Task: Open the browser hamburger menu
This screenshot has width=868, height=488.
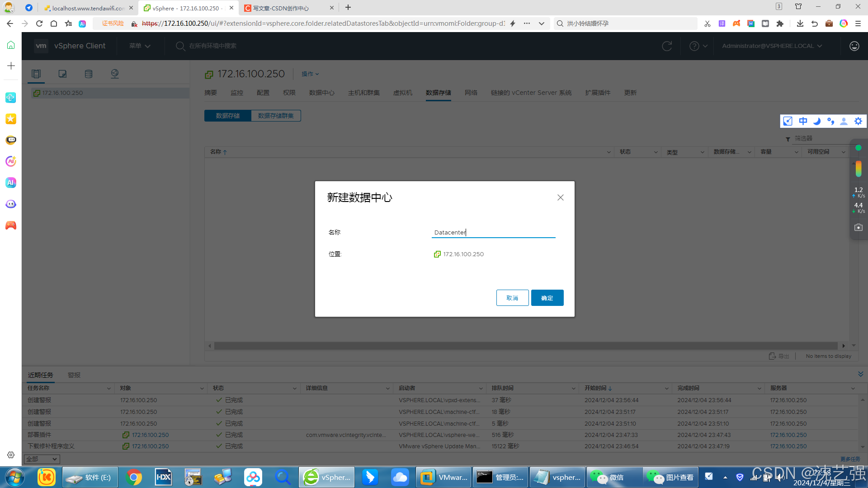Action: pyautogui.click(x=858, y=23)
